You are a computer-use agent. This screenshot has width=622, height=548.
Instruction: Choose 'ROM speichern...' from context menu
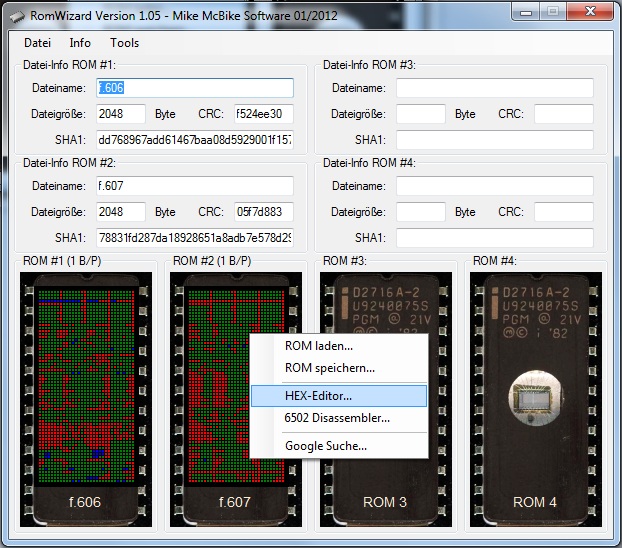tap(329, 368)
